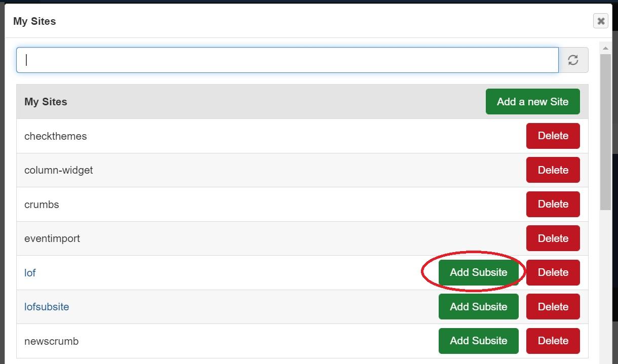Add Subsite to the lof site

(x=479, y=272)
